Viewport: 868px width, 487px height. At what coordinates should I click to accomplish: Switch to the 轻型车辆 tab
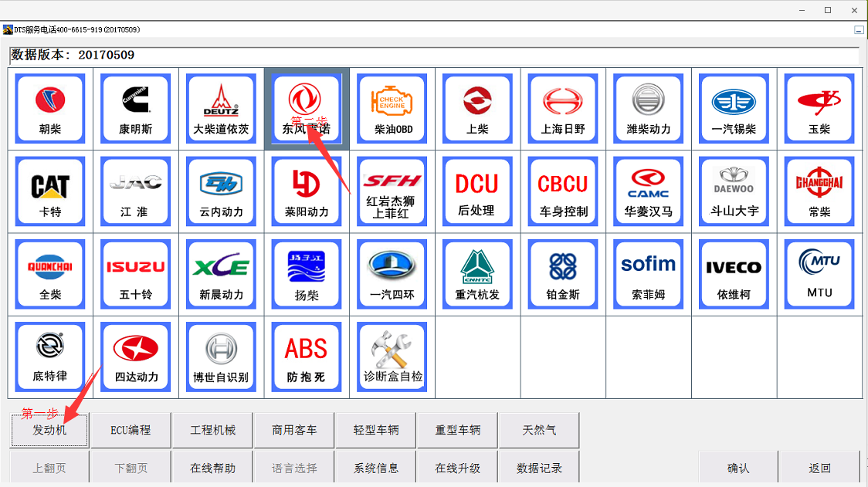point(376,430)
